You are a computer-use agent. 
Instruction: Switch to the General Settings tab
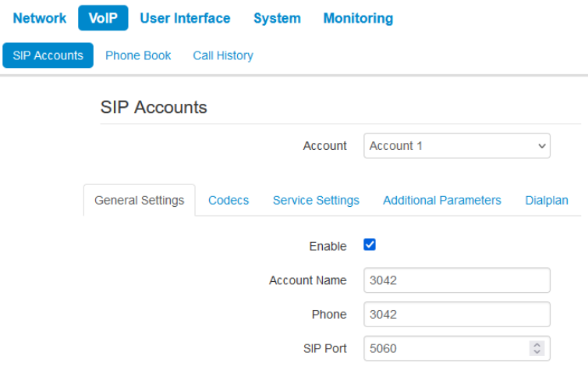pyautogui.click(x=140, y=201)
